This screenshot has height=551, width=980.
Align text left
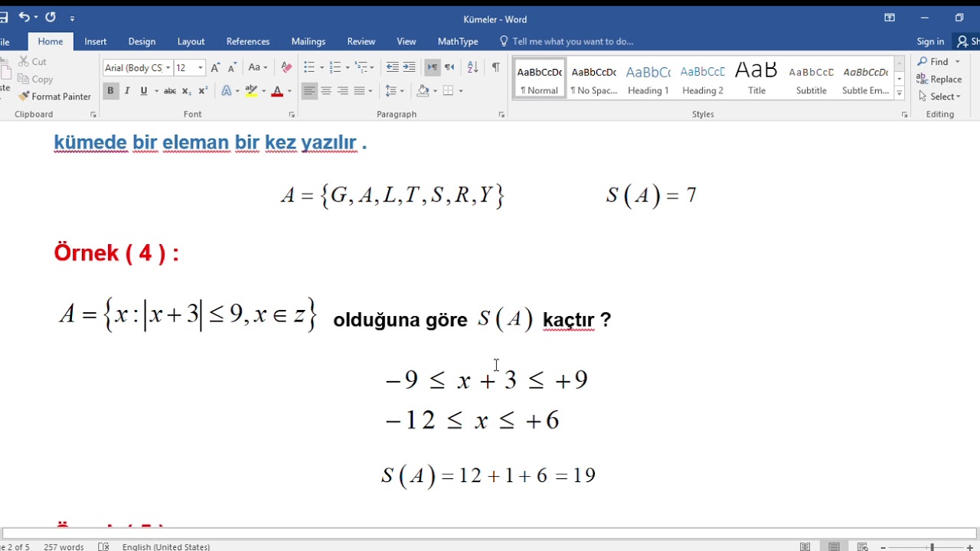pyautogui.click(x=309, y=90)
